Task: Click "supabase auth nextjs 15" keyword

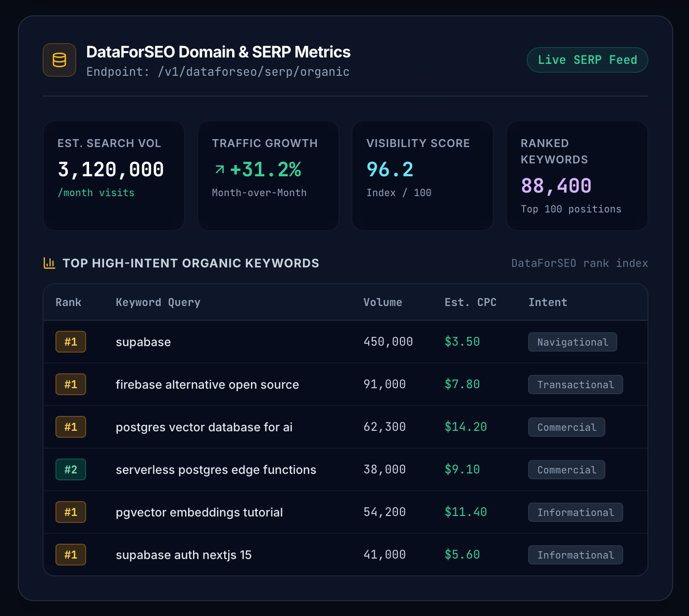Action: (184, 555)
